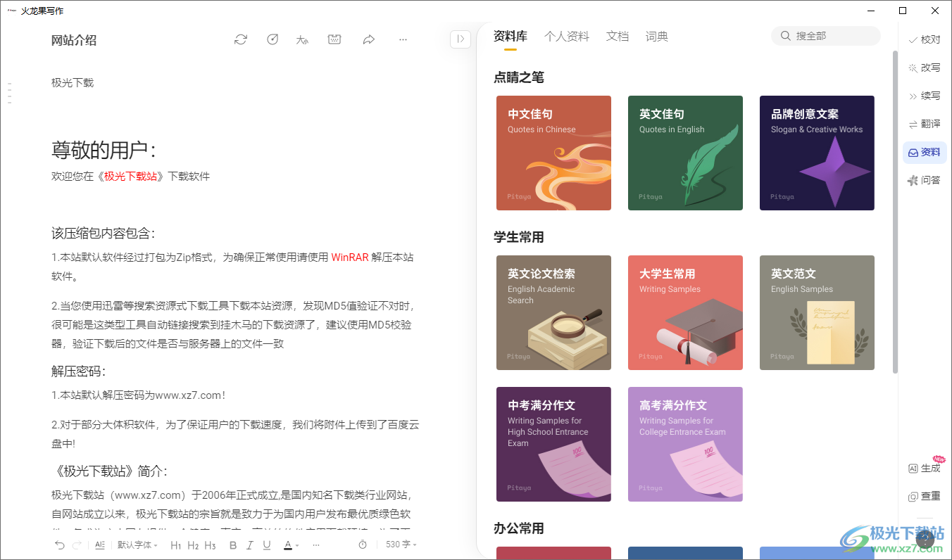Open the writing goal gauge icon
The height and width of the screenshot is (560, 952).
pos(273,39)
